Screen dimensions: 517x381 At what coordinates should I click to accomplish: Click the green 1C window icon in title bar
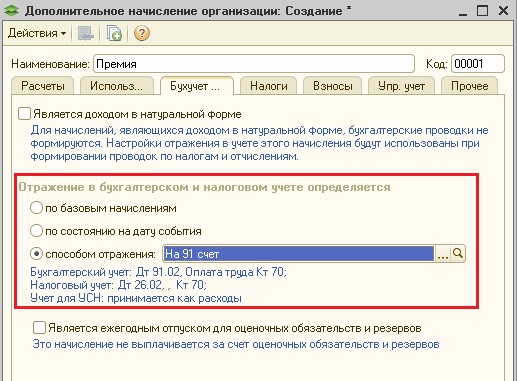12,10
